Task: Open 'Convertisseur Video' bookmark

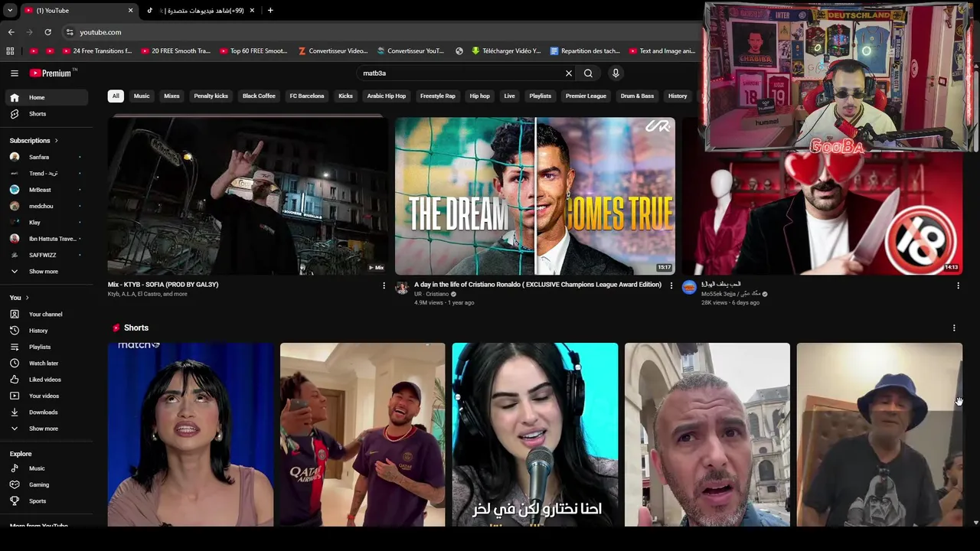Action: click(333, 51)
